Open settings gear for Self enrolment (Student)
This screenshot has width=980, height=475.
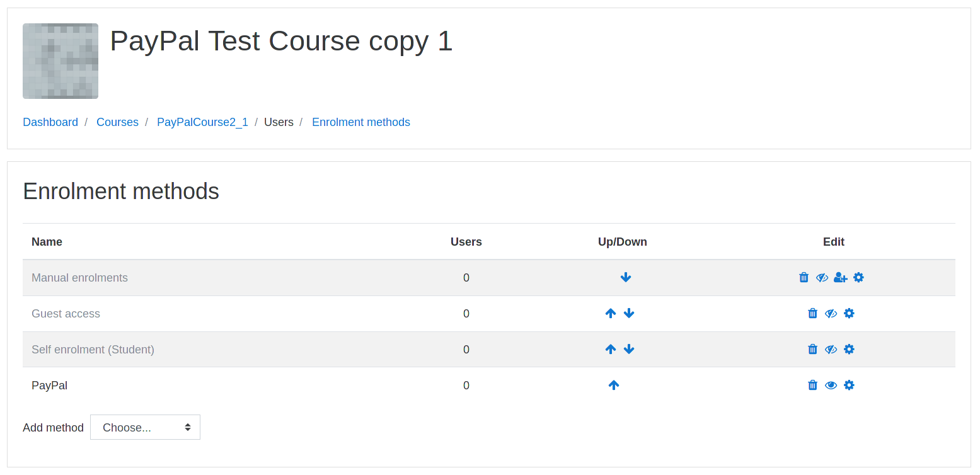pos(849,349)
